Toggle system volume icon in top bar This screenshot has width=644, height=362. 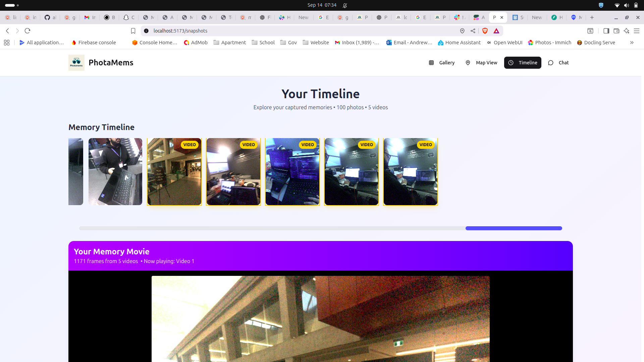point(626,5)
